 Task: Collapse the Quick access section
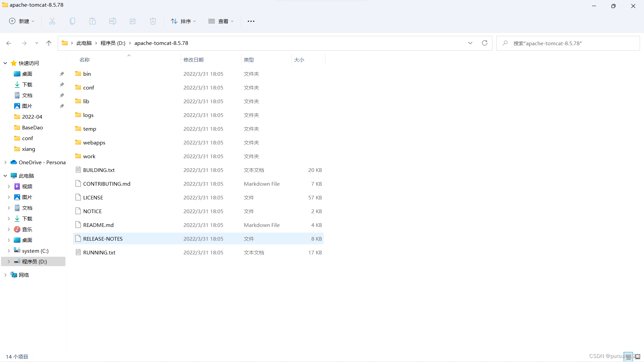click(x=5, y=63)
